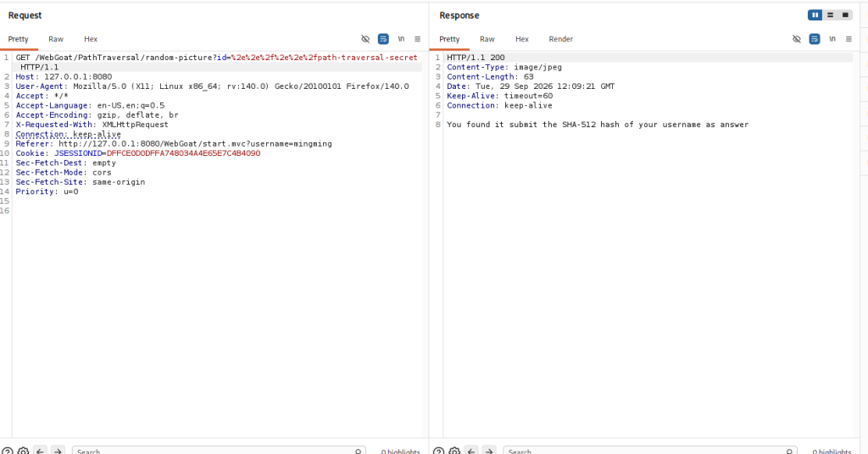Click the encoded id parameter value
This screenshot has width=868, height=454.
tap(325, 58)
